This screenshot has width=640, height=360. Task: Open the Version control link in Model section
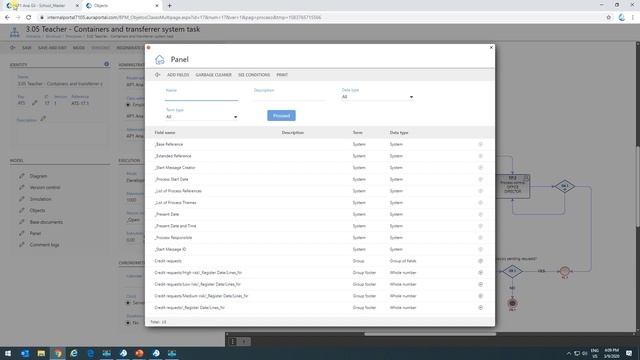click(45, 187)
